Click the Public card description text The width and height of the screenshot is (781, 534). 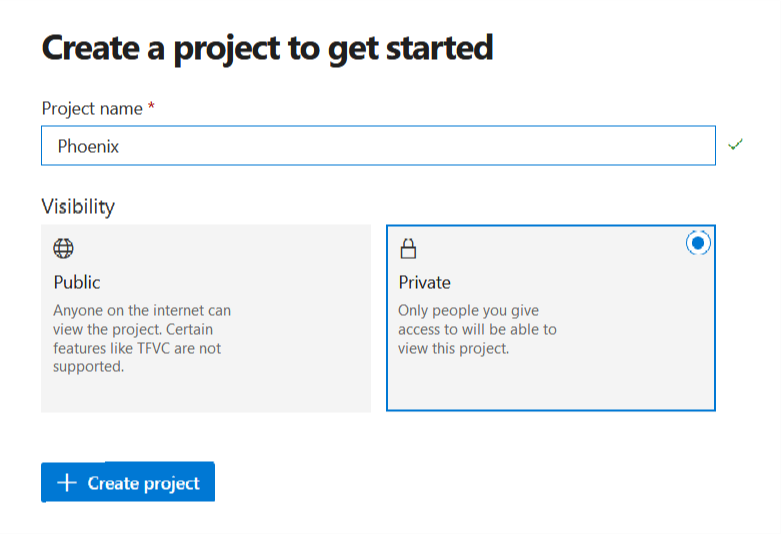pos(141,338)
